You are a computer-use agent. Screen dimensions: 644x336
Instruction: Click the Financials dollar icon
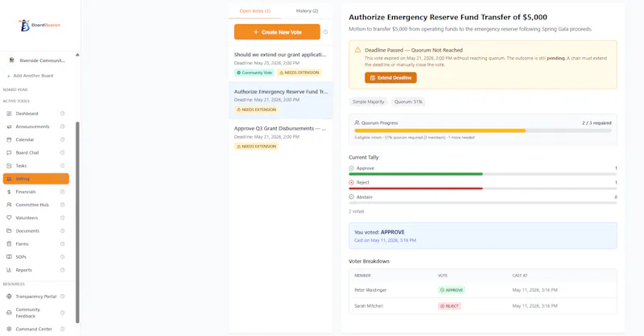[9, 192]
